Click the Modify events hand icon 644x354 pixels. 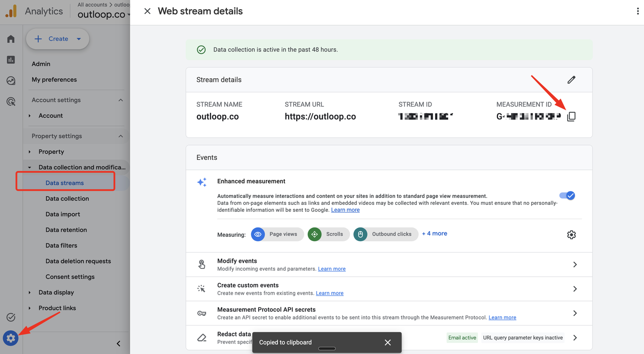pos(201,264)
